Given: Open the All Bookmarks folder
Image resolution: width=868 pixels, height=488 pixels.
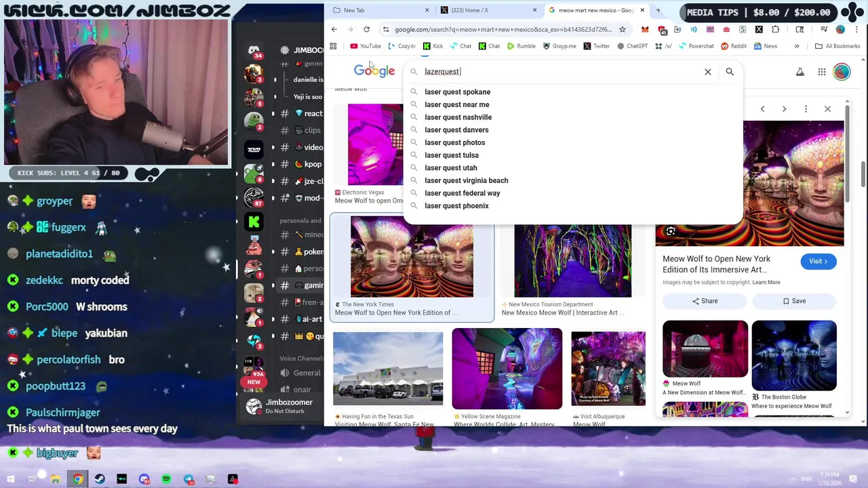Looking at the screenshot, I should click(837, 46).
